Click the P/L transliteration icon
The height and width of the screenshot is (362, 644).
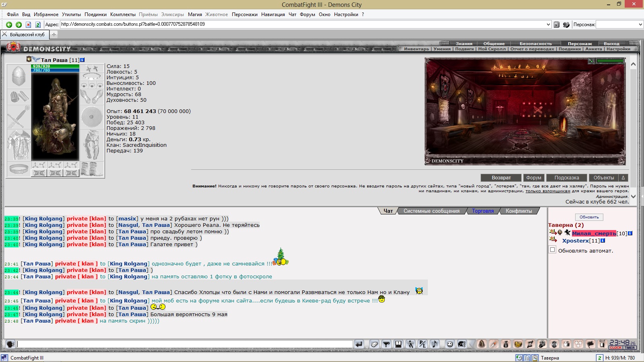point(422,344)
